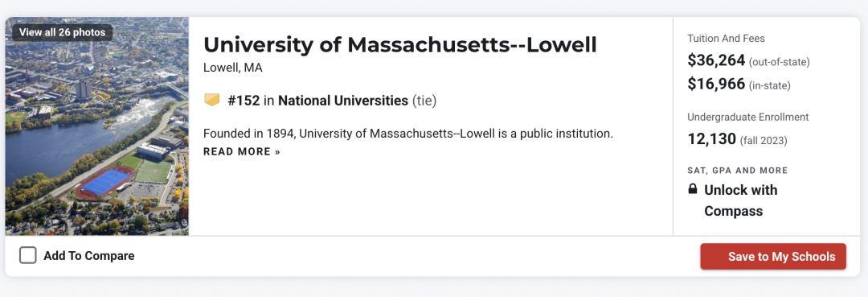Click the Lowell, MA location text
Viewport: 868px width, 297px height.
(x=232, y=68)
